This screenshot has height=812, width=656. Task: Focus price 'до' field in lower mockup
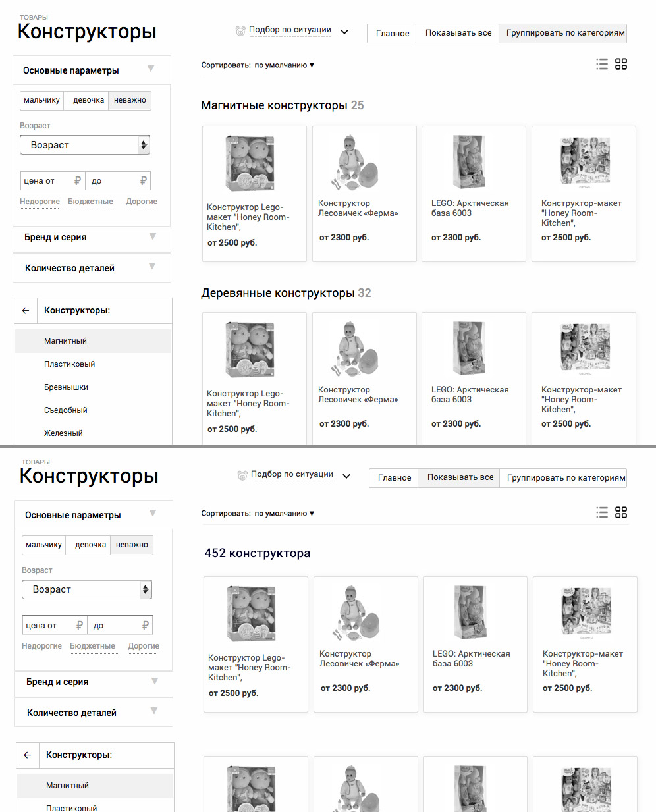point(120,625)
